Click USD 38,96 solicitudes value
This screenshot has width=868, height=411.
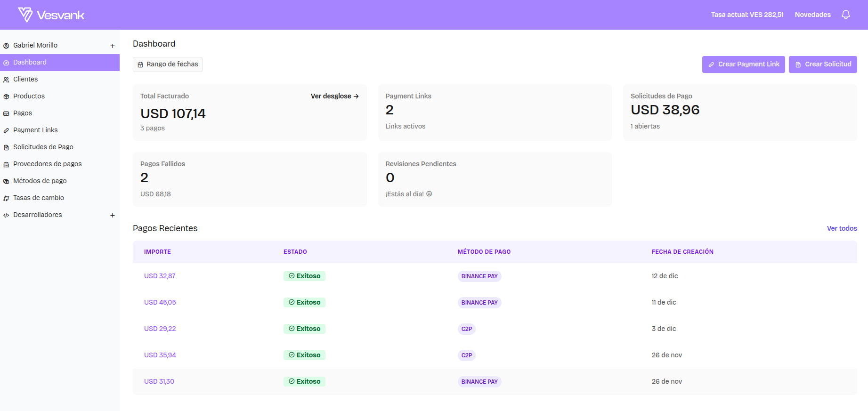pyautogui.click(x=665, y=110)
